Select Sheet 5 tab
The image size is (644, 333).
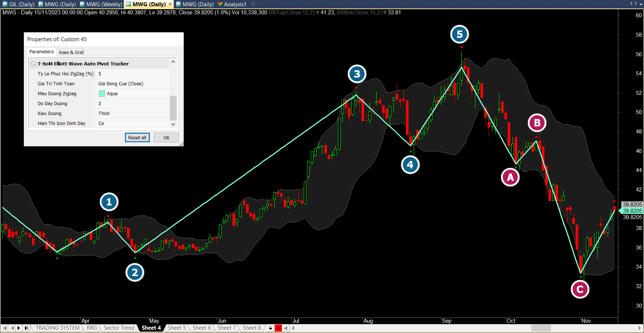(177, 328)
